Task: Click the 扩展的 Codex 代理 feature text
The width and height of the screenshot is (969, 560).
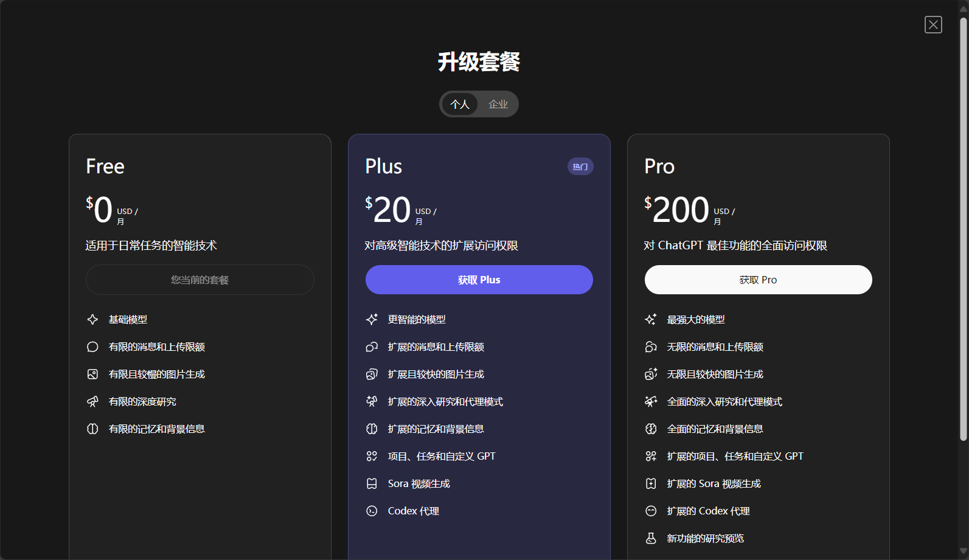Action: pos(709,511)
